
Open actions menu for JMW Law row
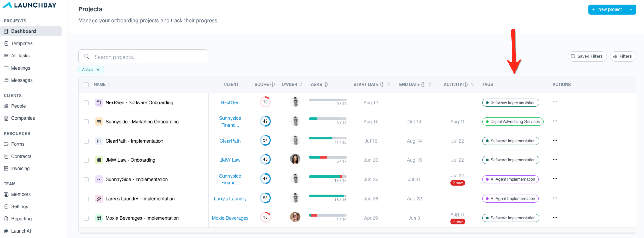[555, 159]
